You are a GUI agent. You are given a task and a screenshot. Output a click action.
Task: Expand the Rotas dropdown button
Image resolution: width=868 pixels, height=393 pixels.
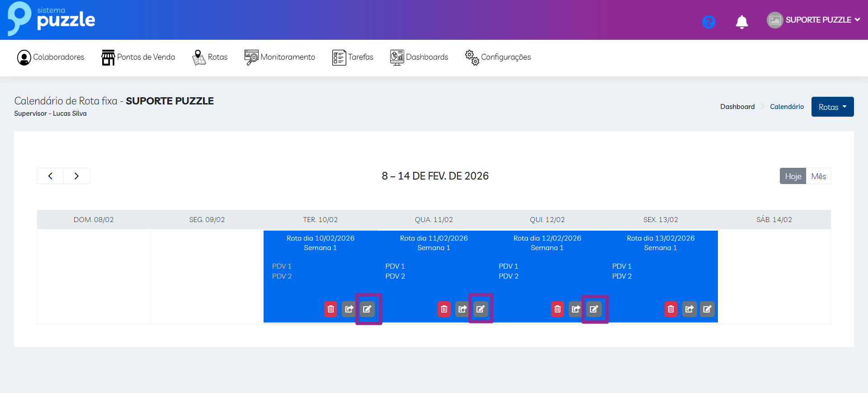[x=832, y=107]
